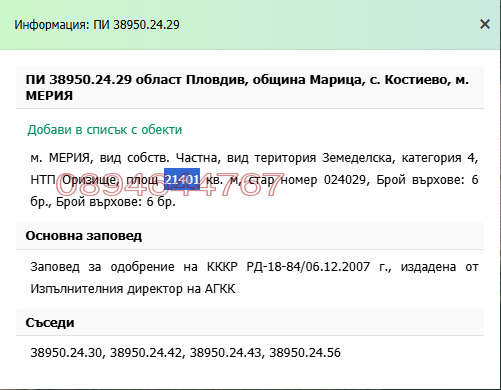This screenshot has width=501, height=390.
Task: Click the 'Добави в списък с обекти' link
Action: pos(105,130)
